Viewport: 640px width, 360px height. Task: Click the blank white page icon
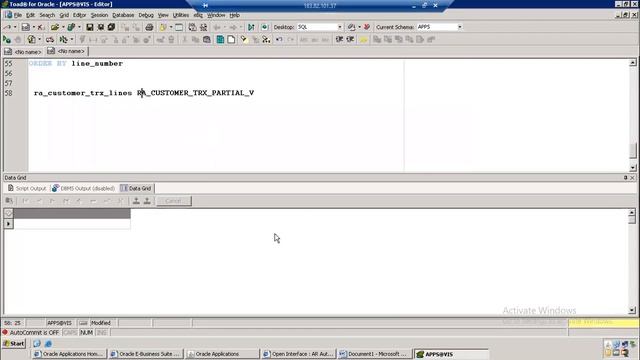pyautogui.click(x=231, y=40)
